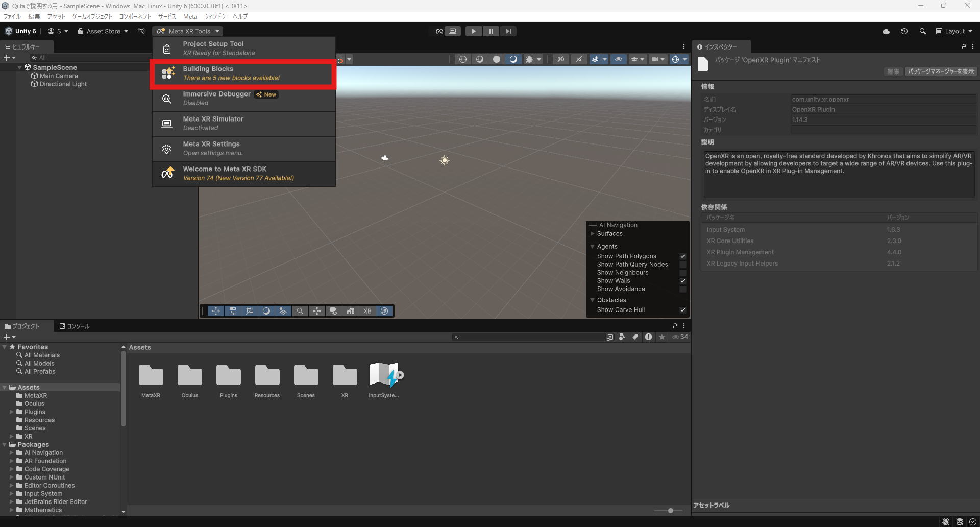The image size is (980, 527).
Task: Open the account S dropdown
Action: pos(58,31)
